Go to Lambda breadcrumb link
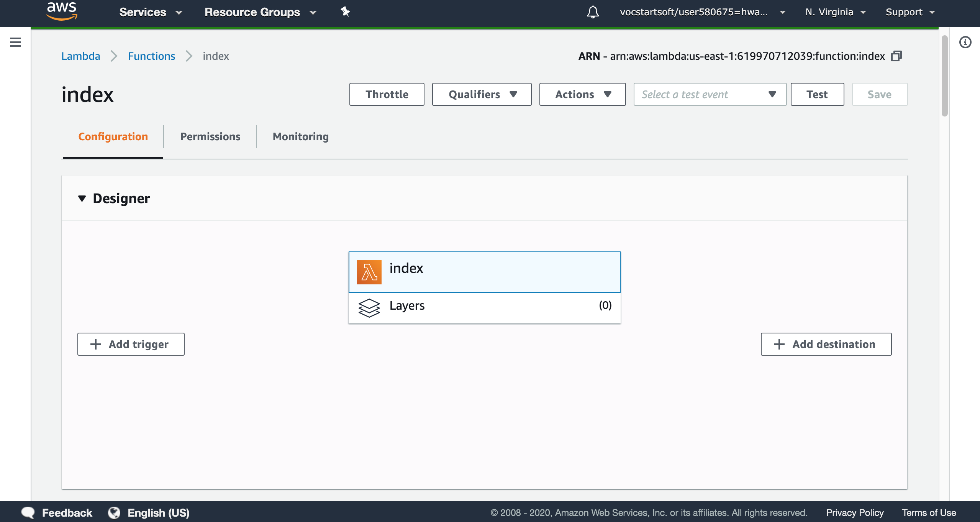 pos(81,56)
